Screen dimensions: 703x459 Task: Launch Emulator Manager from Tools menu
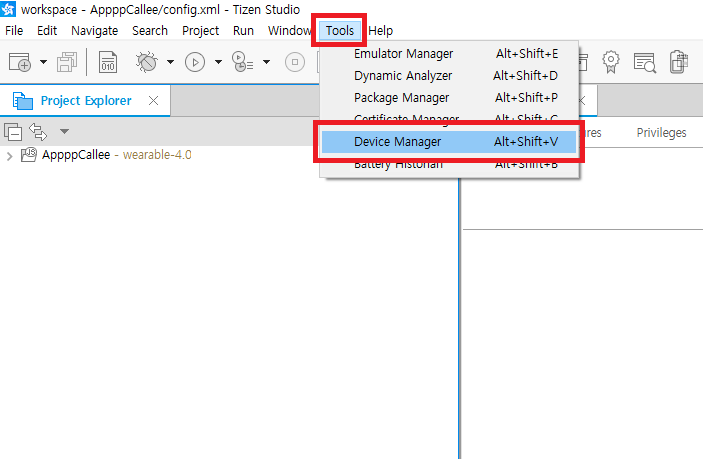pos(449,54)
